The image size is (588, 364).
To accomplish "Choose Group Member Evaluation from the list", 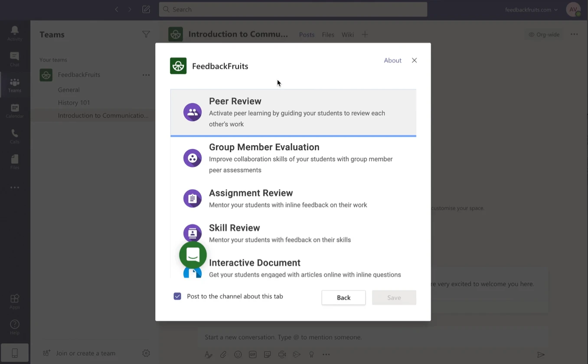I will (x=293, y=158).
